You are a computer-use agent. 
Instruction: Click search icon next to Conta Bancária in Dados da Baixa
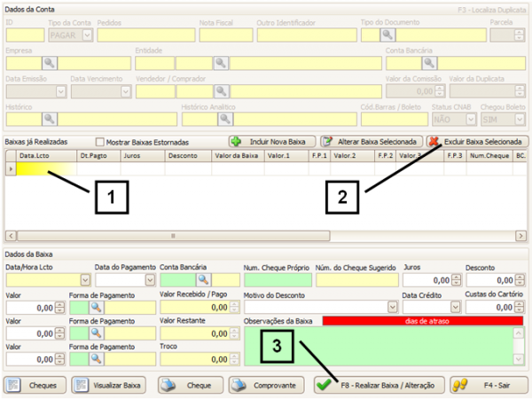(205, 279)
